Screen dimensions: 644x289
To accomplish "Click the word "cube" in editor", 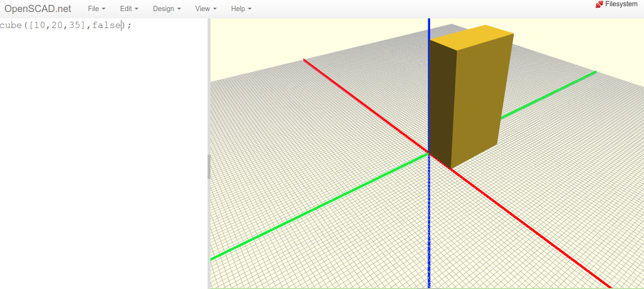I will (11, 25).
